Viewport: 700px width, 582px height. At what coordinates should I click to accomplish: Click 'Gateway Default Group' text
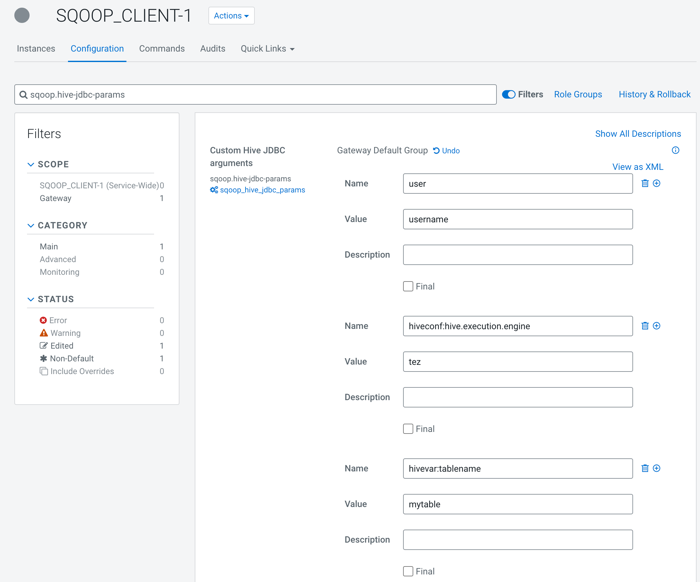382,150
